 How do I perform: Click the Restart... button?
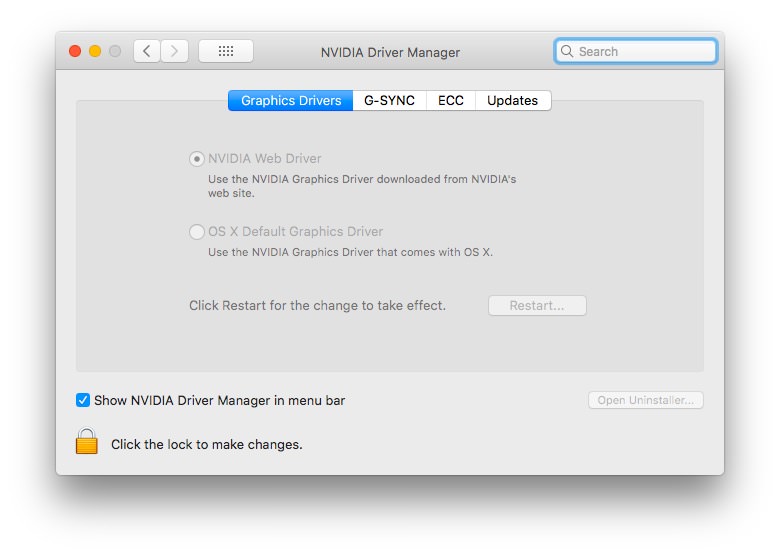(537, 305)
